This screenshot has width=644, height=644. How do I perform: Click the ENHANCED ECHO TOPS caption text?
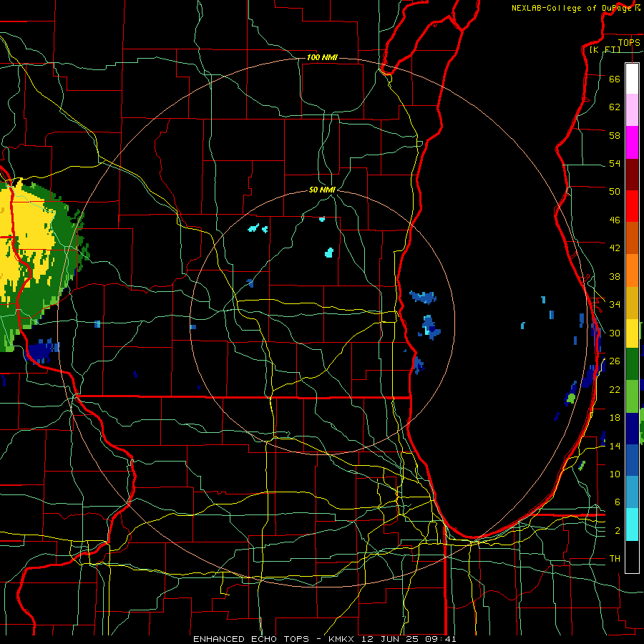[251, 639]
